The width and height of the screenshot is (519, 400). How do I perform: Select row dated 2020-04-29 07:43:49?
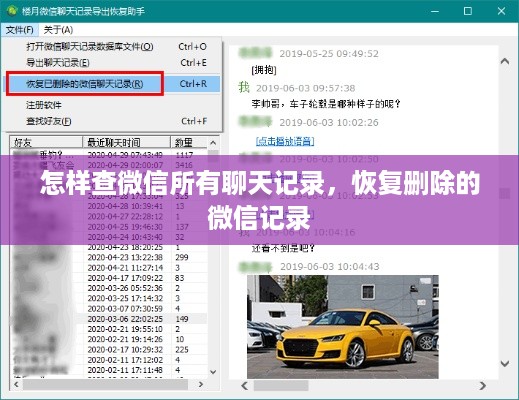pos(109,155)
